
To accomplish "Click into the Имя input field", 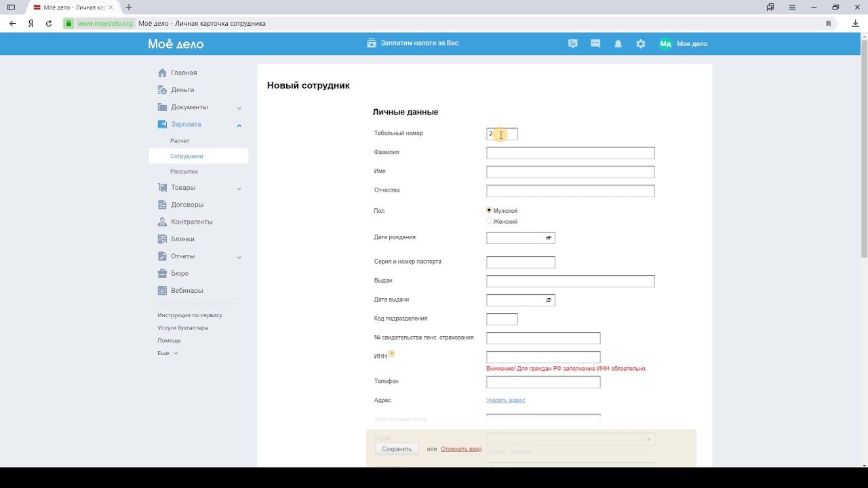I will click(x=570, y=172).
